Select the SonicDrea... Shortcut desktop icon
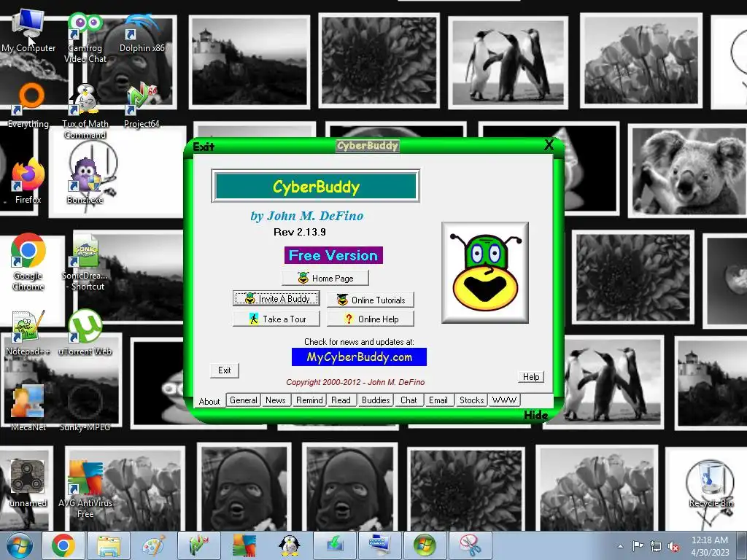Viewport: 747px width, 560px height. tap(85, 262)
